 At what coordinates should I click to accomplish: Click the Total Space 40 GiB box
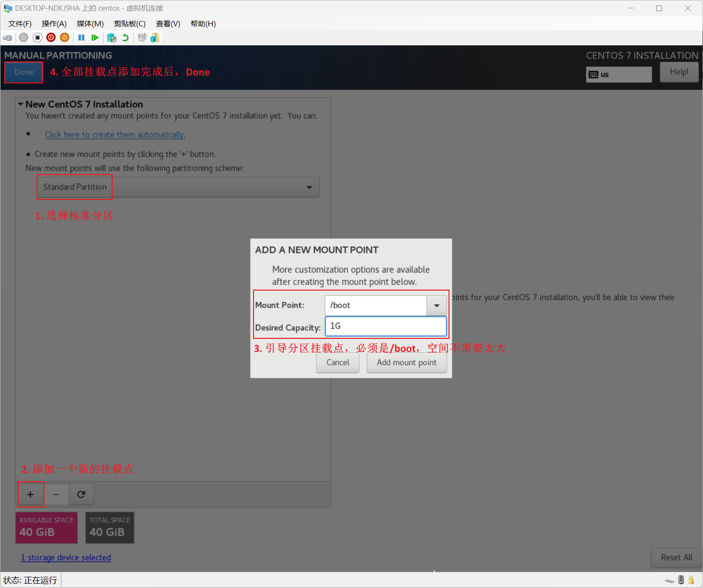(110, 528)
